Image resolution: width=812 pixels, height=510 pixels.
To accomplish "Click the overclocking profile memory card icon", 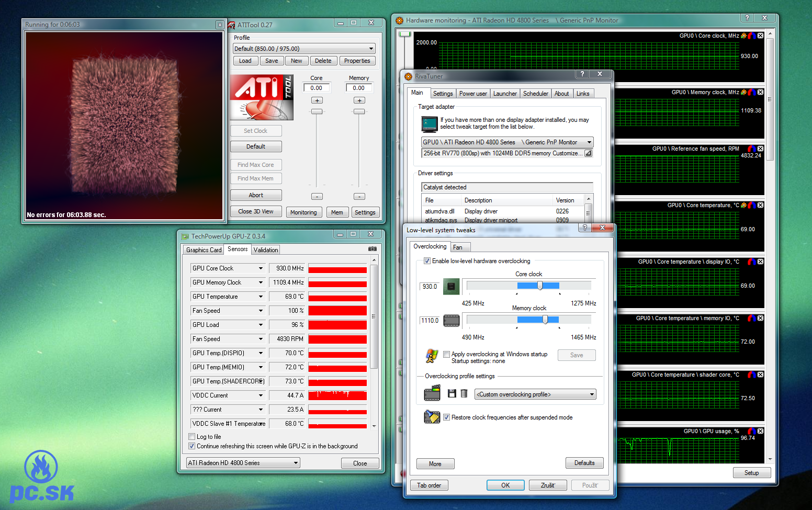I will coord(432,393).
